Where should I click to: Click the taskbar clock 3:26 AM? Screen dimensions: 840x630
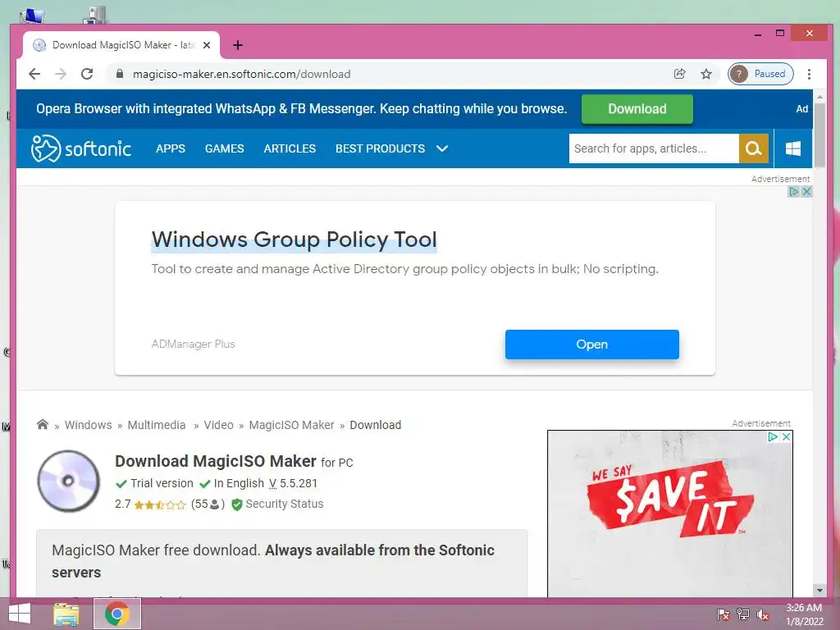[804, 608]
